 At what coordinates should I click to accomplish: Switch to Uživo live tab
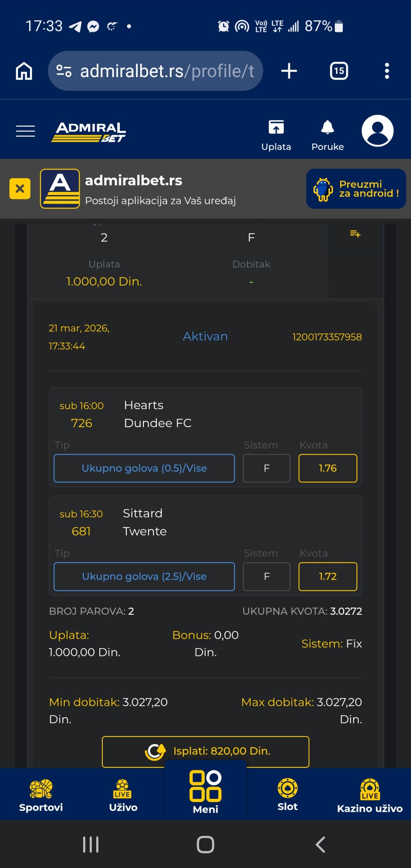click(x=123, y=796)
